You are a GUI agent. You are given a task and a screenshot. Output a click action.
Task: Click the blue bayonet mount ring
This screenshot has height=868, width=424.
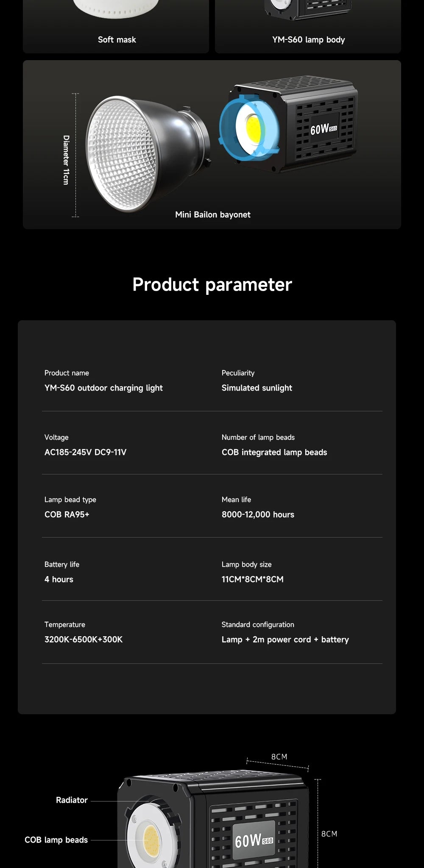[x=249, y=128]
